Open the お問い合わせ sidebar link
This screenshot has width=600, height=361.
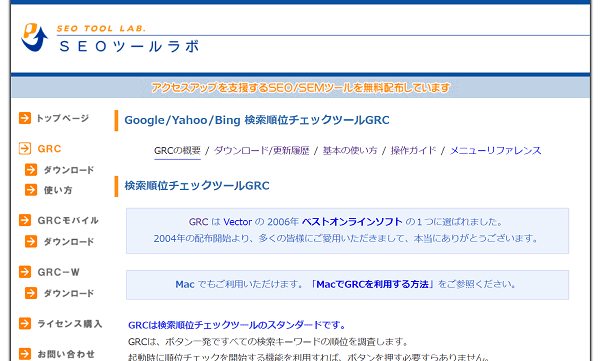(66, 354)
